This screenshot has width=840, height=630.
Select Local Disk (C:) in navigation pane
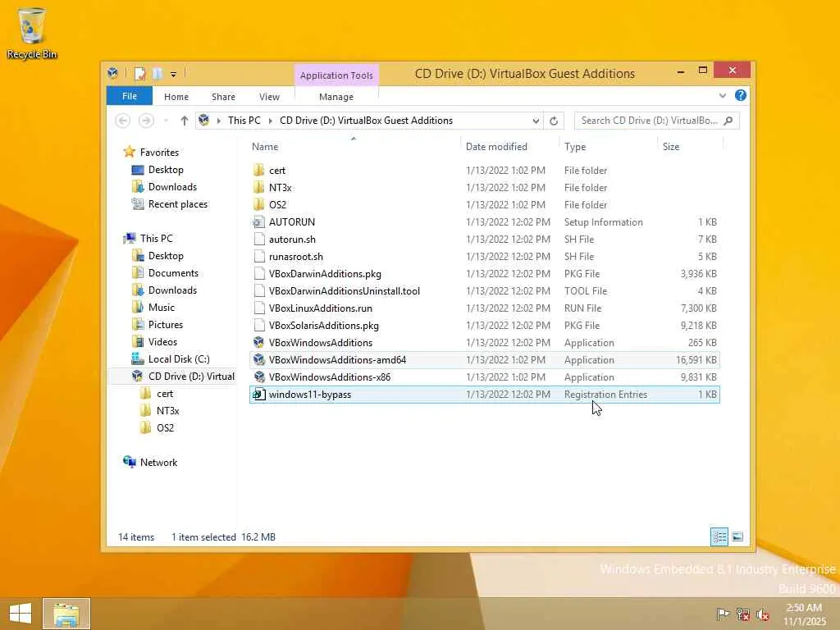click(x=179, y=359)
